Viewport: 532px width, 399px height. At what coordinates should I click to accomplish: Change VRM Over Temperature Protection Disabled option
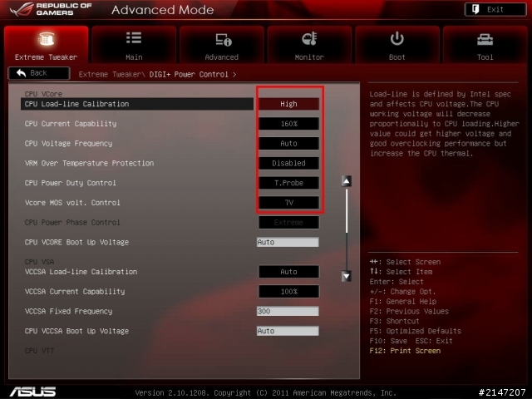(x=288, y=163)
